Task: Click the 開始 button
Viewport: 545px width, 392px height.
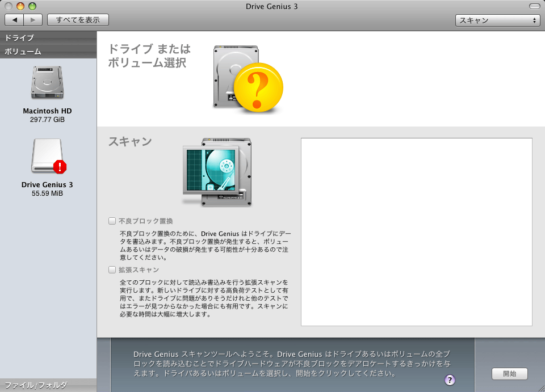Action: [510, 374]
